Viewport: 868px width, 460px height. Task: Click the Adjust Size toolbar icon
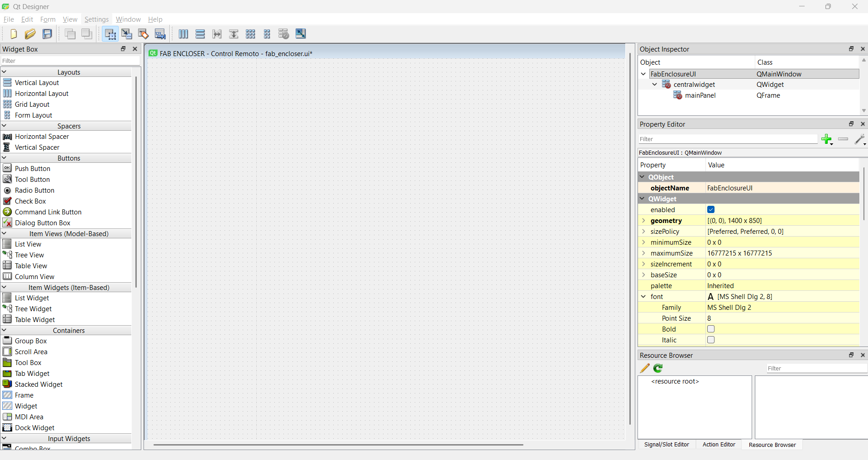click(301, 34)
